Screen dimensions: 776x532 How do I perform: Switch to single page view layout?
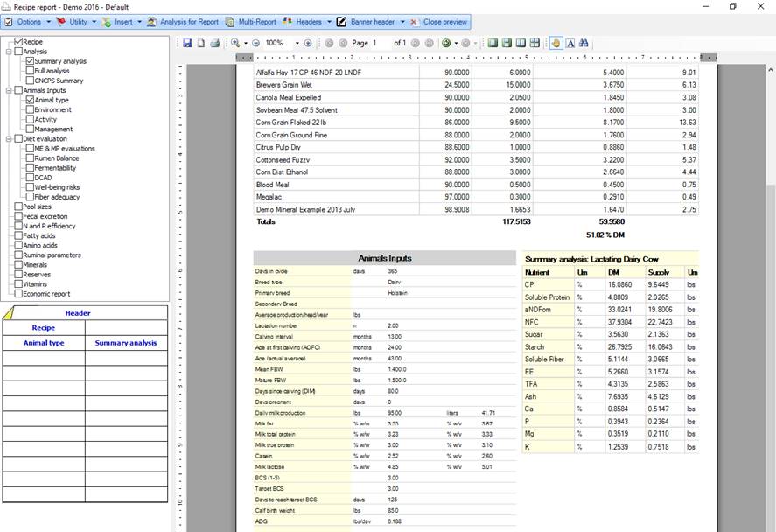(x=493, y=43)
